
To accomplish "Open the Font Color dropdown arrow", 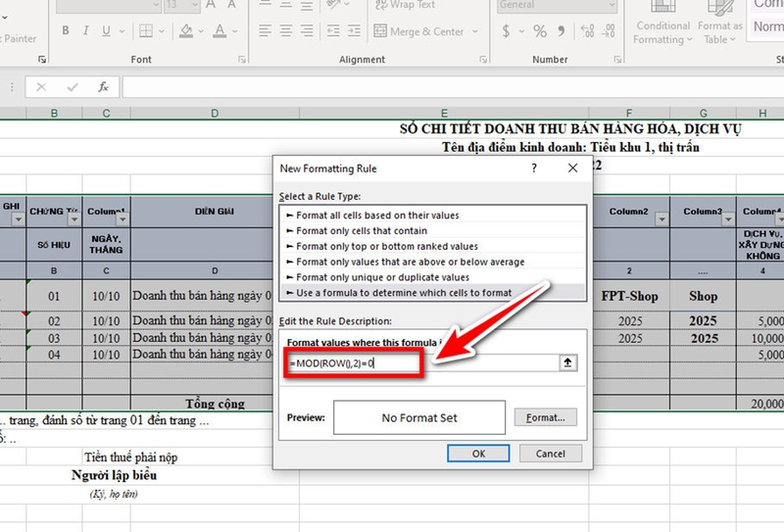I will pyautogui.click(x=234, y=31).
